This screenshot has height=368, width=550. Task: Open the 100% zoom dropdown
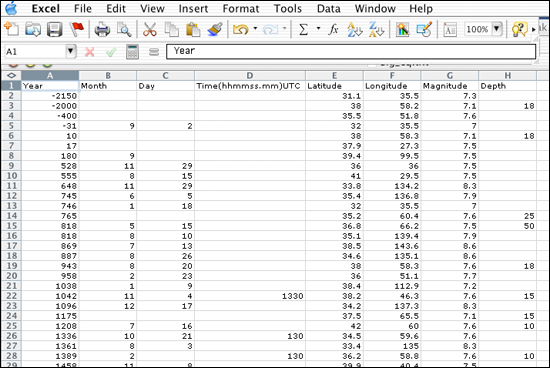coord(497,29)
